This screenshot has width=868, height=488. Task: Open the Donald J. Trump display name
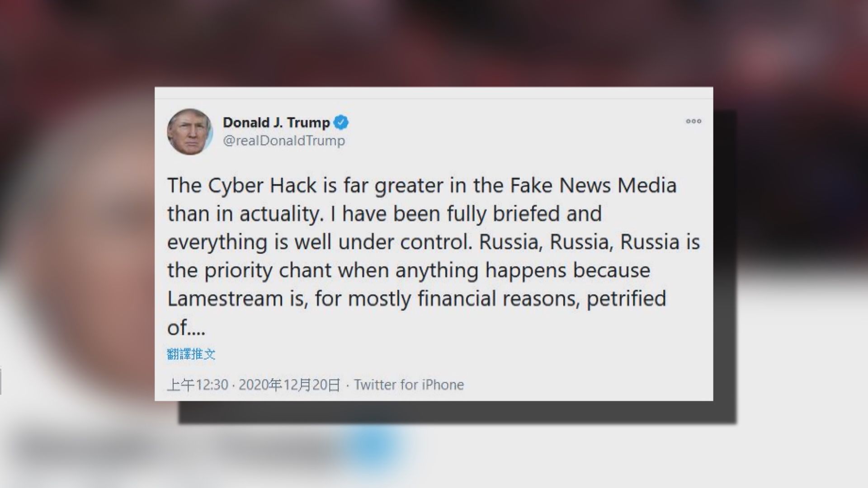(x=276, y=122)
